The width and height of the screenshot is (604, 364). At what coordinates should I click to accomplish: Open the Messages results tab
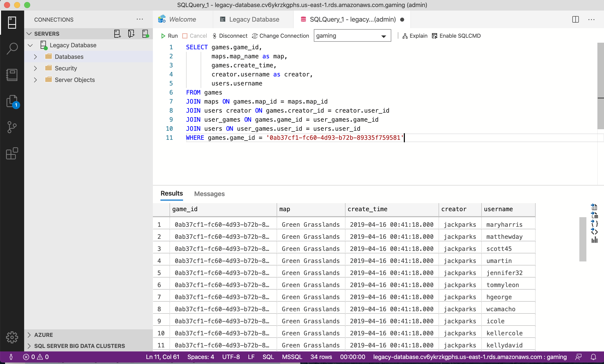209,194
